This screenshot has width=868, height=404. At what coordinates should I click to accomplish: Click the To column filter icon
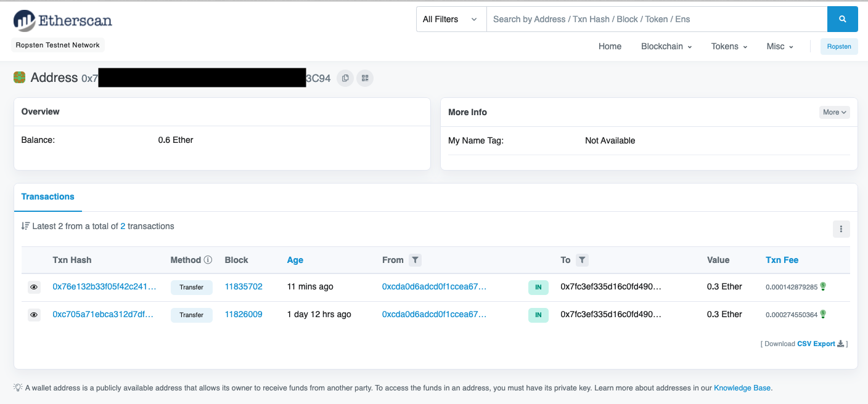pos(582,260)
